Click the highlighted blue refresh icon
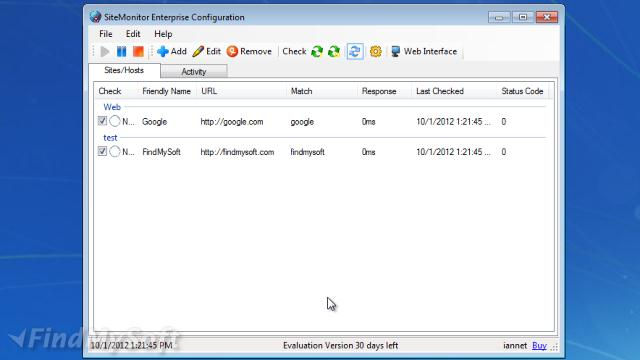 coord(355,51)
